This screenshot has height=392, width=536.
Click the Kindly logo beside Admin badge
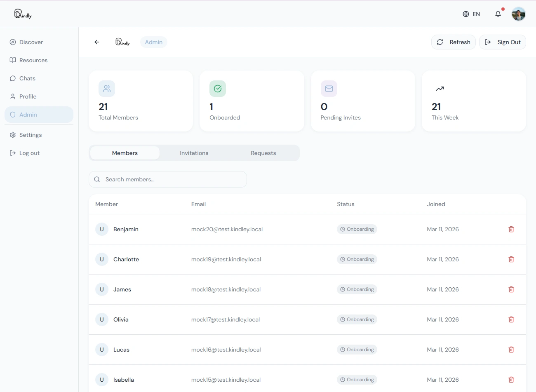pos(122,42)
